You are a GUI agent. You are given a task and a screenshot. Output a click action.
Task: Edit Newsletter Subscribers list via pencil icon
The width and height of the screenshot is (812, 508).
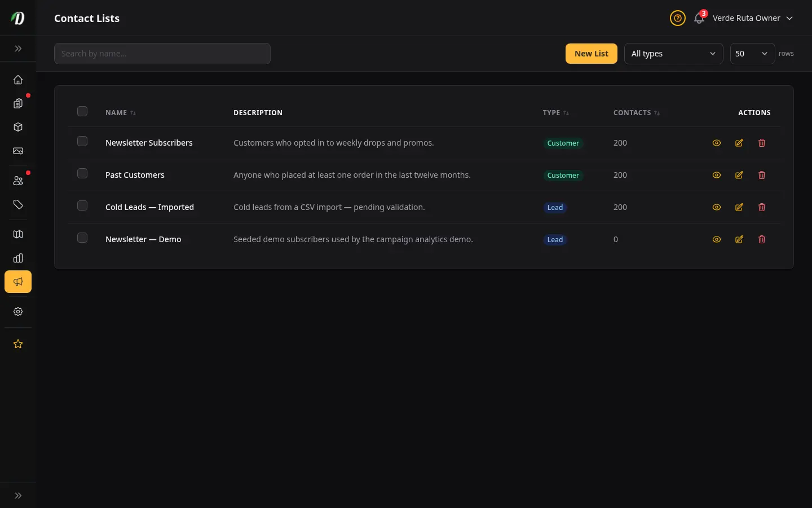point(739,143)
